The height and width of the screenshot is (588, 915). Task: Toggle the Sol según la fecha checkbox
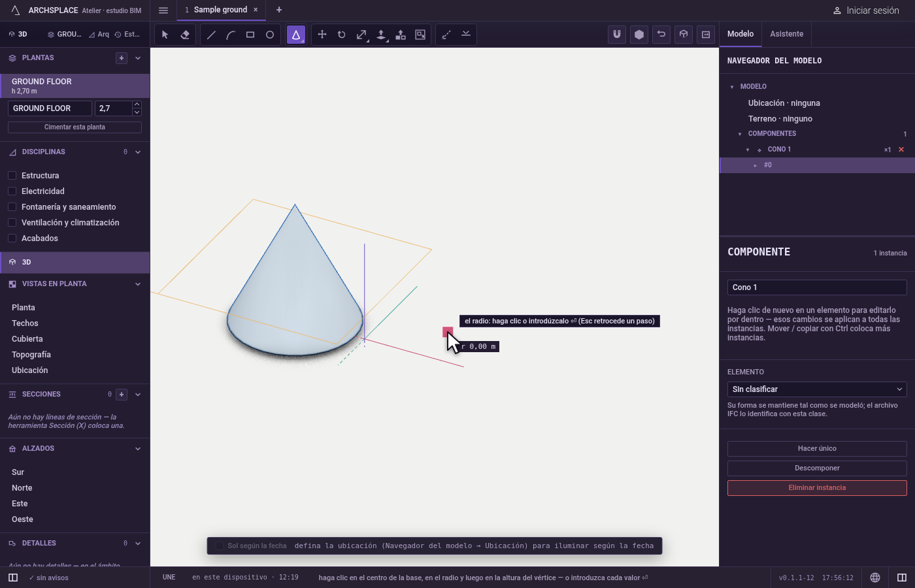(x=220, y=546)
